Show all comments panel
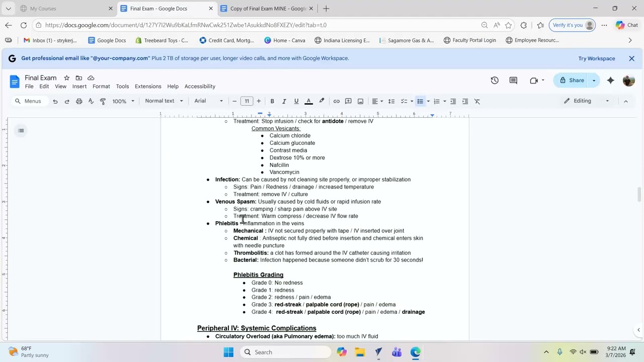 (513, 80)
